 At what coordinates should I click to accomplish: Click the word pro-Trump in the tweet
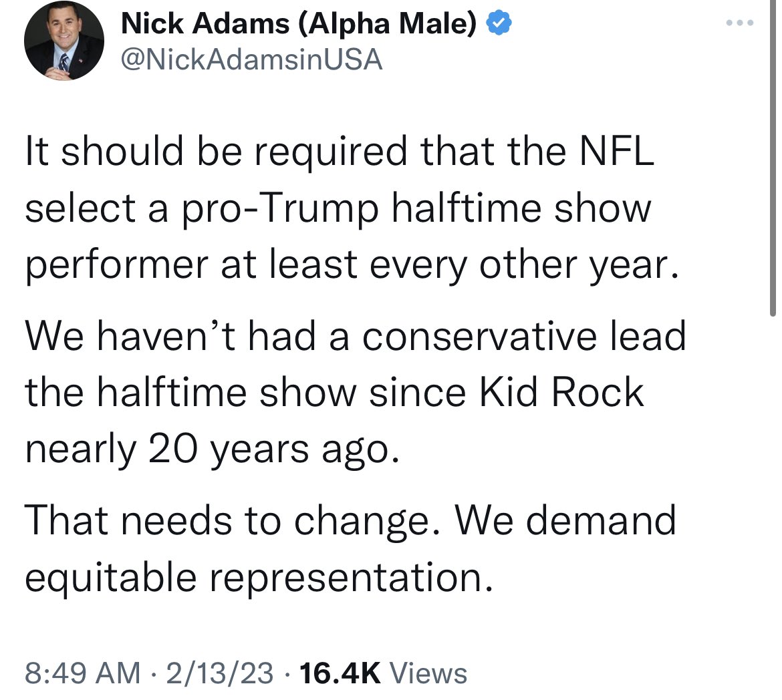point(280,208)
